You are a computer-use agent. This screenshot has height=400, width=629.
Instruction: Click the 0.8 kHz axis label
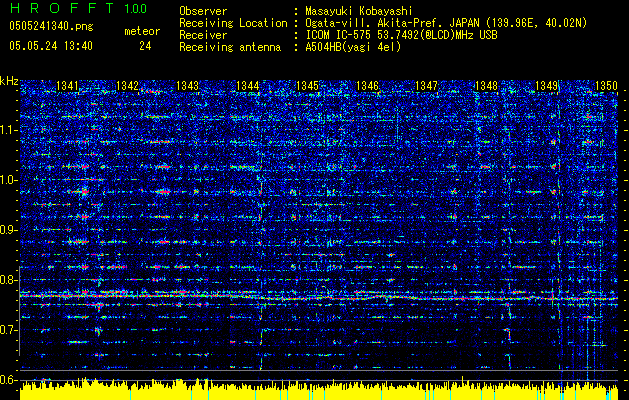pyautogui.click(x=8, y=280)
